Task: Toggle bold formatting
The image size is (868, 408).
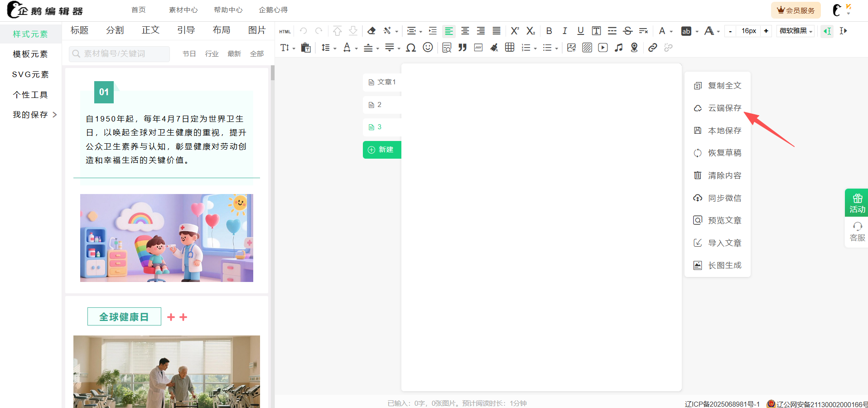Action: point(549,31)
